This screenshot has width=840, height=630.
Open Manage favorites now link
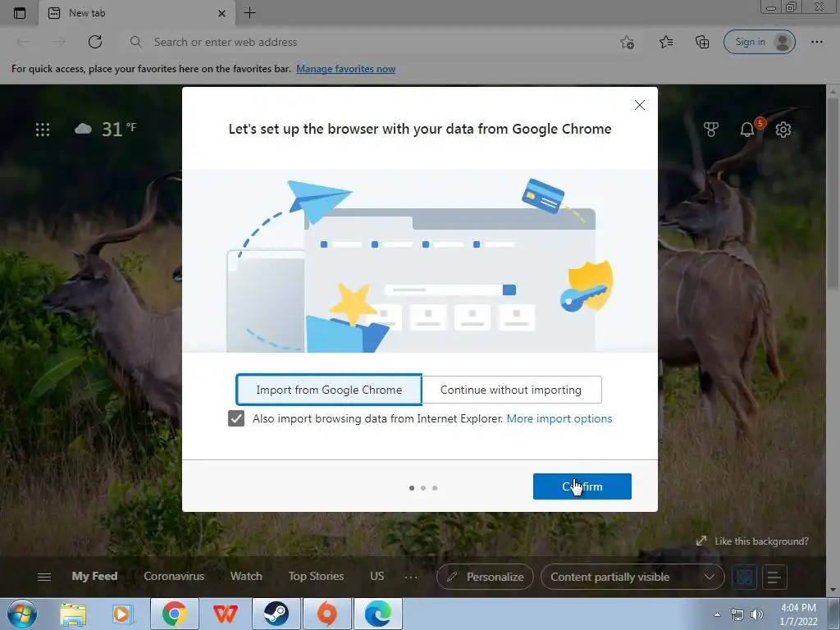click(x=345, y=69)
